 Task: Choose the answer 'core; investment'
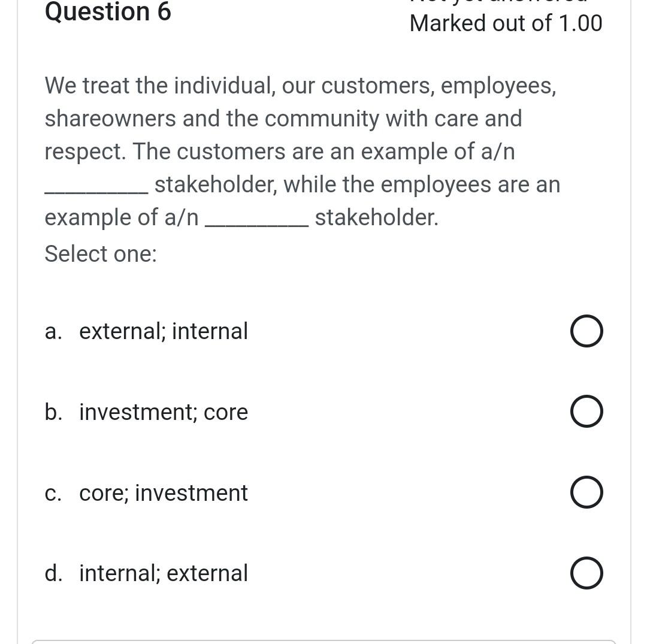(x=586, y=492)
